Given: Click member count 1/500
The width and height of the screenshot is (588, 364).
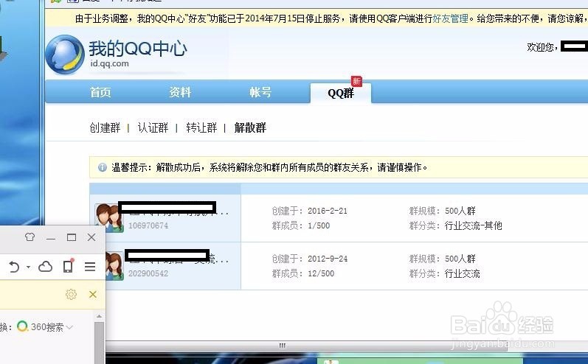Looking at the screenshot, I should [319, 225].
